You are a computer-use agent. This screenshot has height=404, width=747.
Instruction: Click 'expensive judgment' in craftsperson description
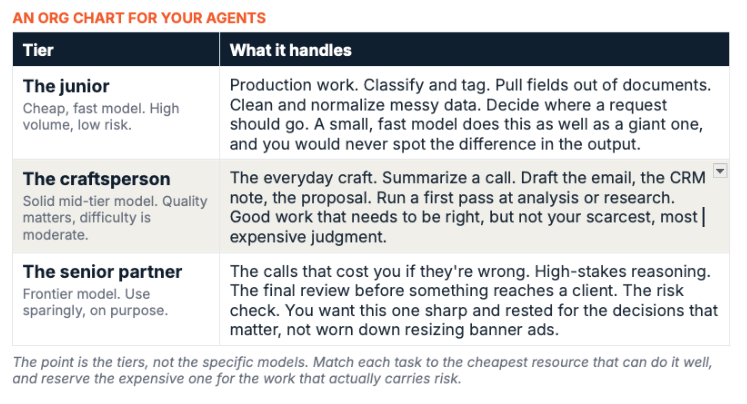(308, 237)
